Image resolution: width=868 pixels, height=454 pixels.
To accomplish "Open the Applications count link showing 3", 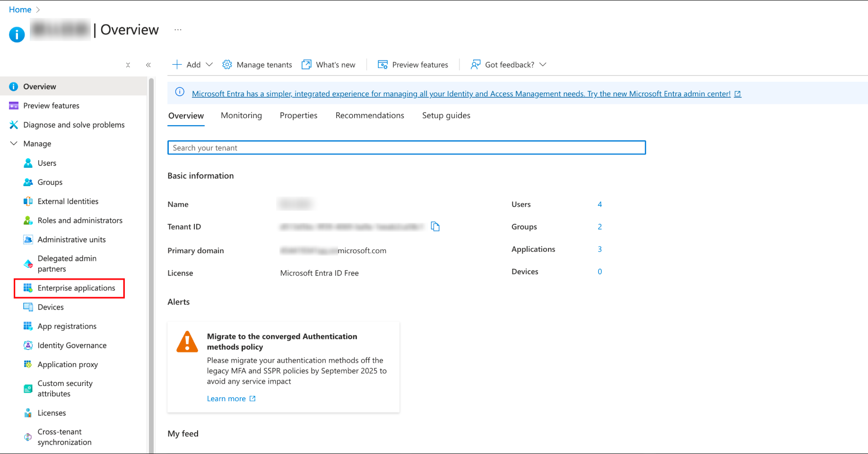I will [599, 249].
